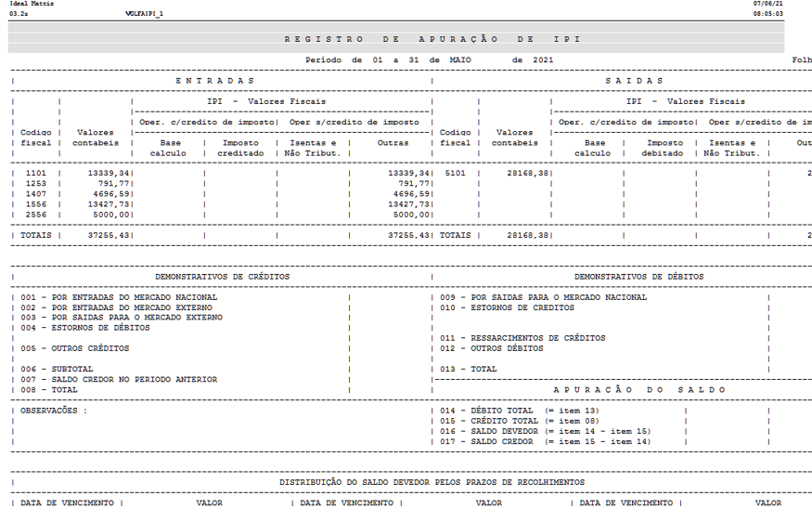Screen dimensions: 812x509
Task: Select the 'Ideal Matriz' company name
Action: (32, 4)
